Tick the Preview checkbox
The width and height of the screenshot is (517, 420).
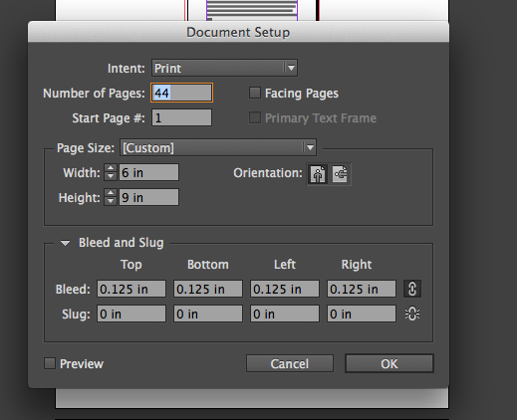click(x=50, y=363)
